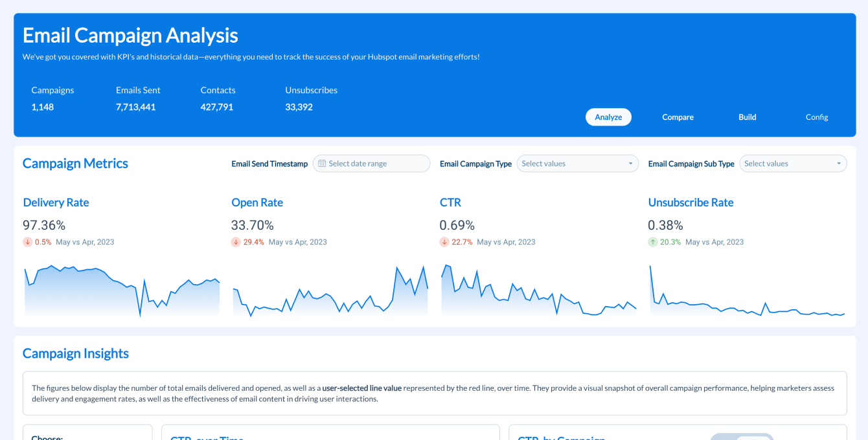Click the red down arrow under Delivery Rate
The width and height of the screenshot is (868, 440).
coord(28,242)
